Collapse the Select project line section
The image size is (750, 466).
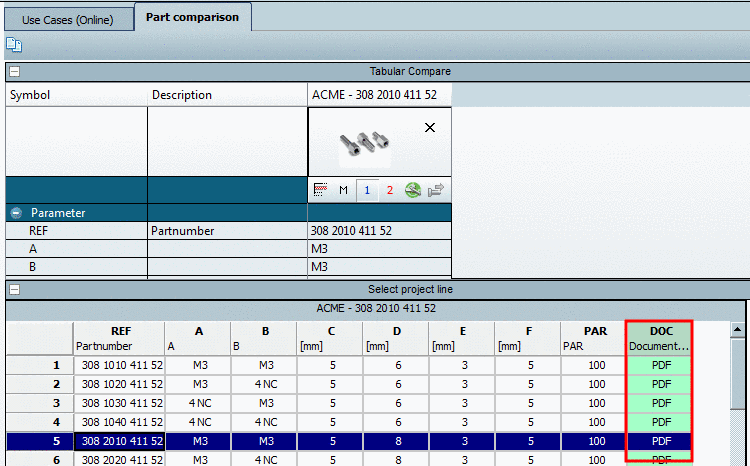pyautogui.click(x=15, y=290)
